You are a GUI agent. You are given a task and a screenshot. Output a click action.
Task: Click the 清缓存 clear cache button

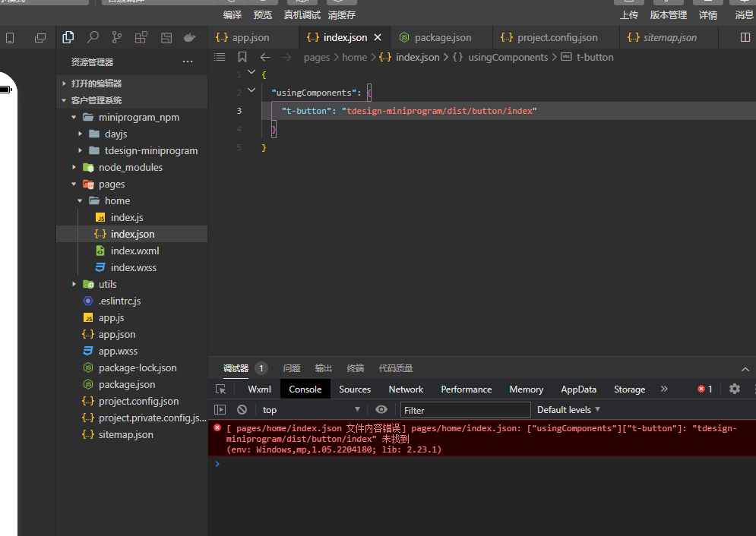point(341,15)
